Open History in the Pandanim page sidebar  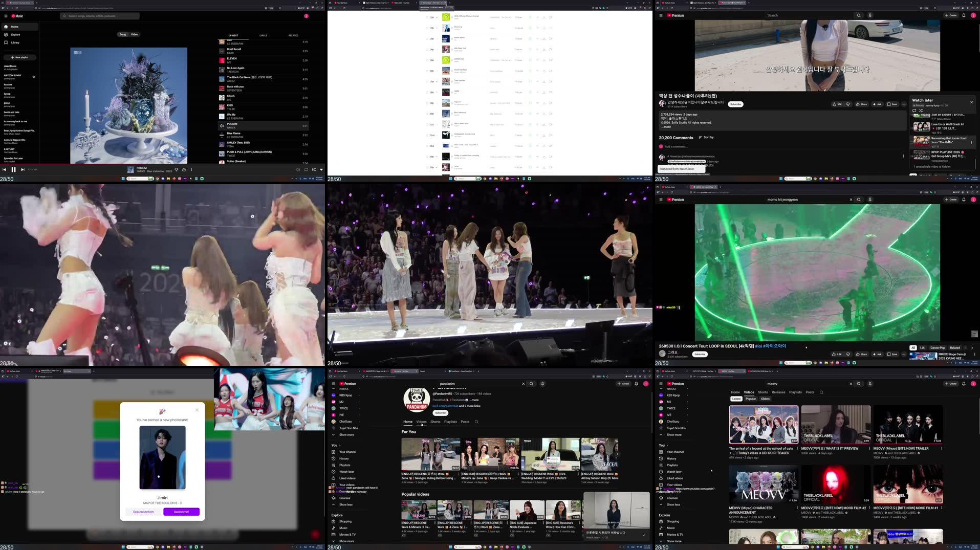tap(344, 458)
